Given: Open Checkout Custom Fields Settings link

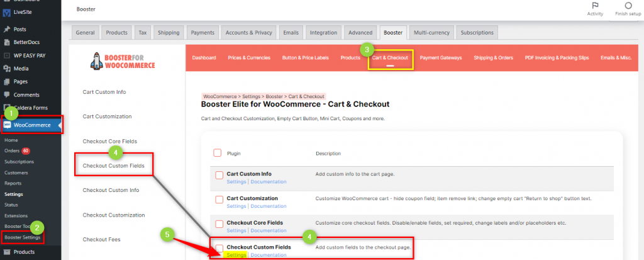Looking at the screenshot, I should [236, 255].
